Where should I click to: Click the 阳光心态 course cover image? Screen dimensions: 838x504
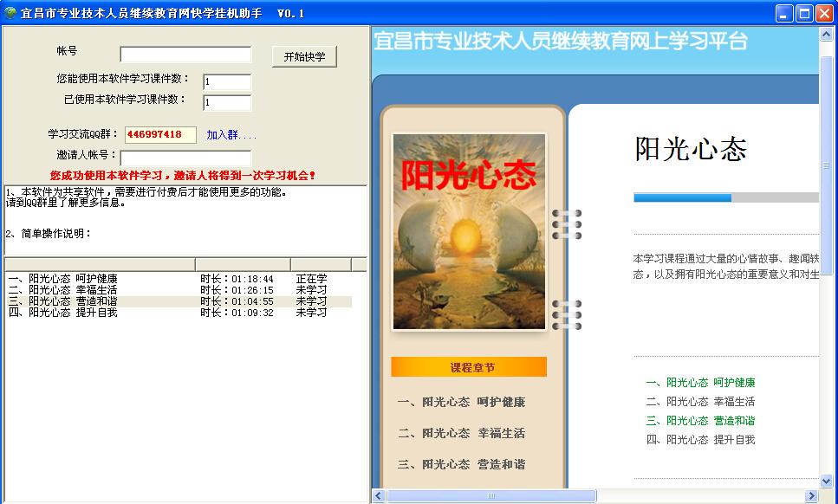tap(469, 231)
